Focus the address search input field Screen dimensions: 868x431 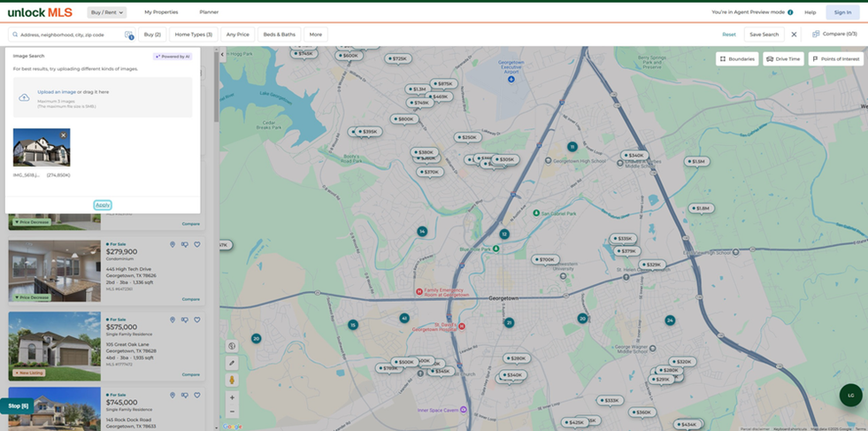[x=71, y=35]
